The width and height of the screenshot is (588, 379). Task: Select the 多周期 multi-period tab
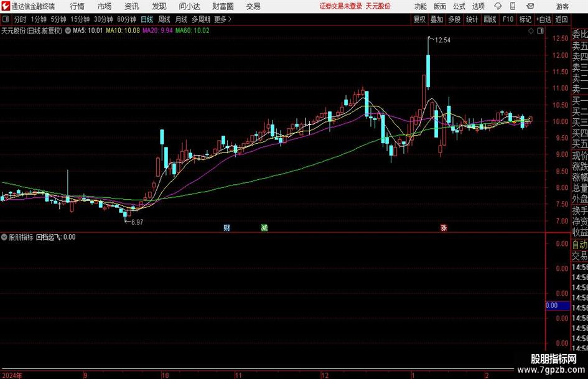pyautogui.click(x=201, y=19)
